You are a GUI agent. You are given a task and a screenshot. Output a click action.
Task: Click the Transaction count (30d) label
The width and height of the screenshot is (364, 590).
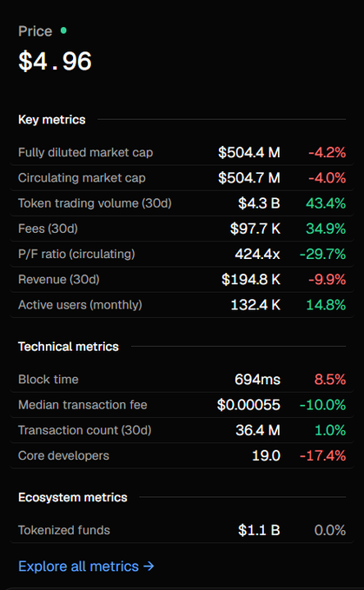84,430
